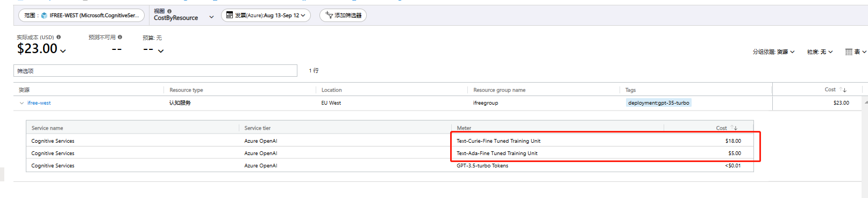The image size is (868, 198).
Task: Click the Resource group name column header
Action: pyautogui.click(x=499, y=90)
